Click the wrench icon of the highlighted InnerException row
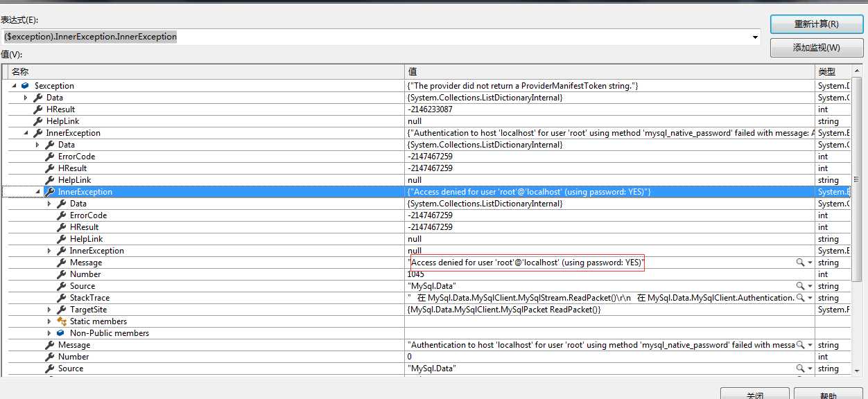Screen dimensions: 868x399 click(x=50, y=192)
